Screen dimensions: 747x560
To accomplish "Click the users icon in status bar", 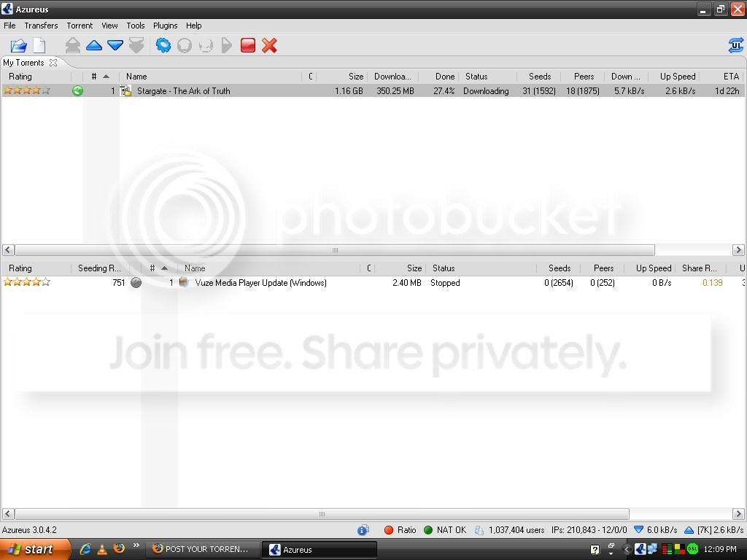I will (479, 530).
